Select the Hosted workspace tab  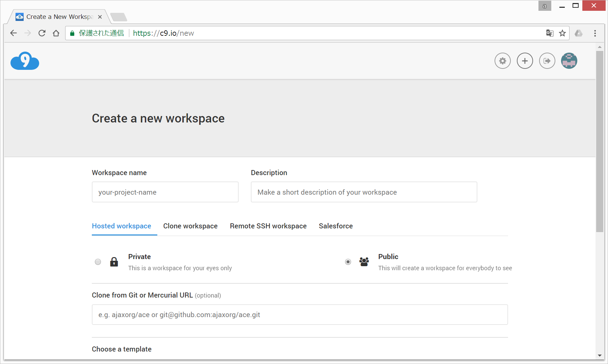pos(122,226)
